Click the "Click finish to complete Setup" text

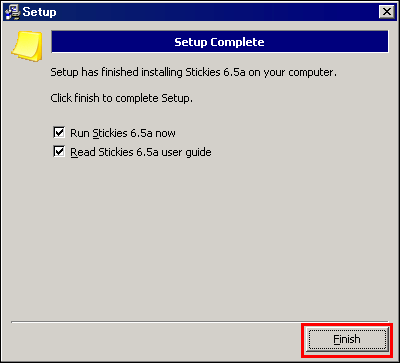pos(121,98)
